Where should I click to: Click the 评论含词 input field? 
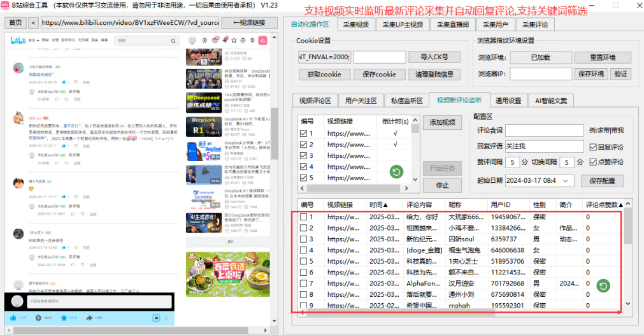(x=544, y=131)
